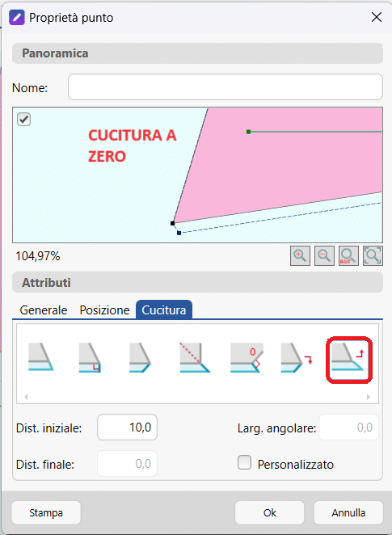392x535 pixels.
Task: Select the red-highlighted seam corner with up arrow
Action: point(349,360)
